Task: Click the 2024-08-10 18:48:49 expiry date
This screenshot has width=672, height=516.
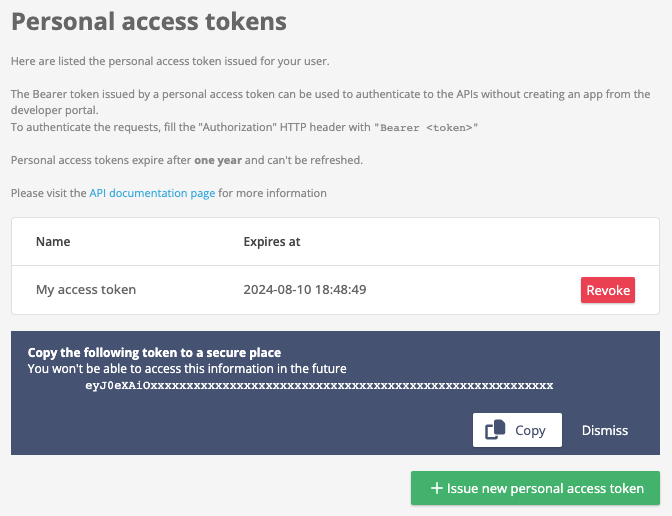Action: pyautogui.click(x=305, y=290)
